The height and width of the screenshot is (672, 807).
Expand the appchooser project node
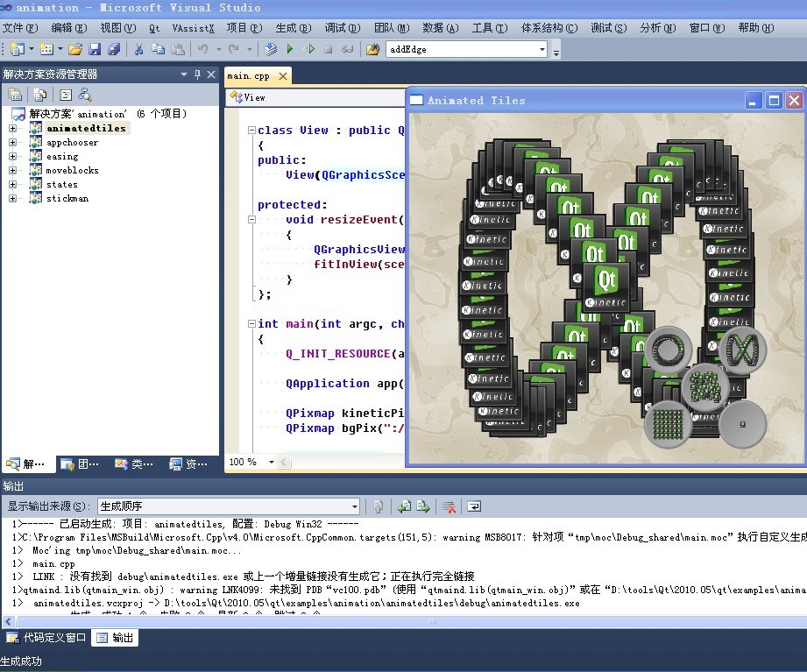(13, 142)
